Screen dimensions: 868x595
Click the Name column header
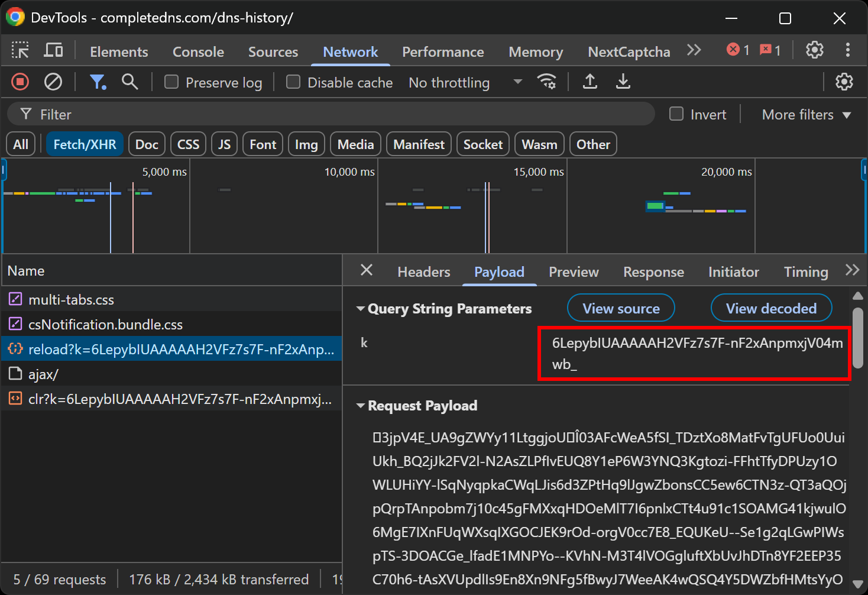click(171, 270)
